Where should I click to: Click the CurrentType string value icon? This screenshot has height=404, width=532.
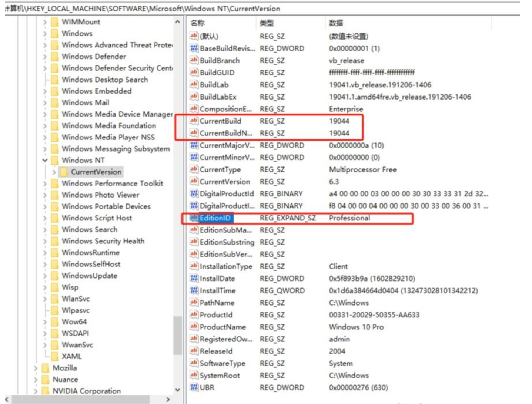click(194, 169)
